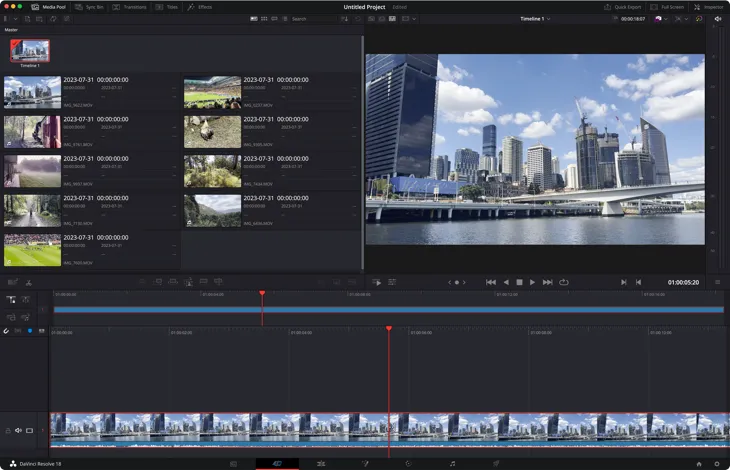Toggle the track lock icon

click(7, 430)
